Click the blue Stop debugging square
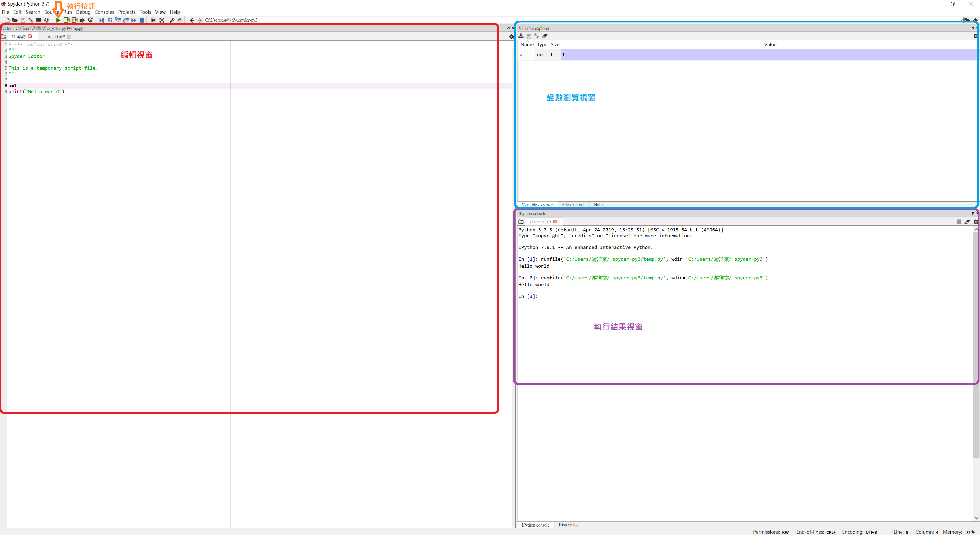This screenshot has width=980, height=535. (142, 20)
